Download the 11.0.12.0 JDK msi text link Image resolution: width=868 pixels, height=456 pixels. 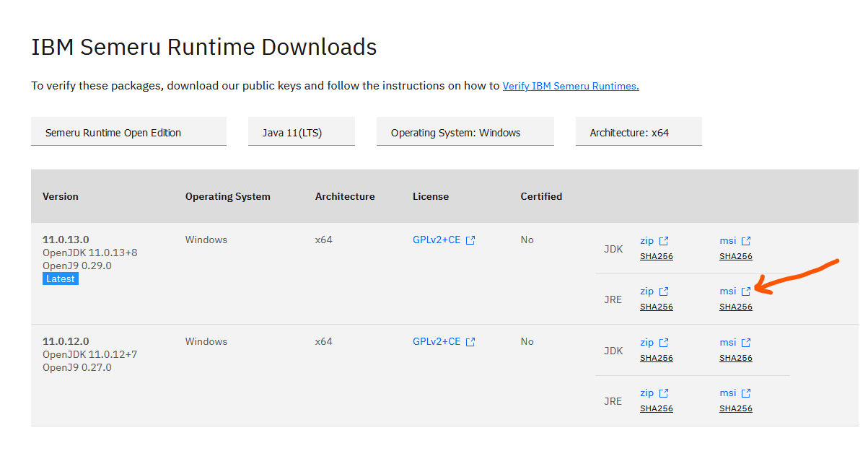point(727,342)
